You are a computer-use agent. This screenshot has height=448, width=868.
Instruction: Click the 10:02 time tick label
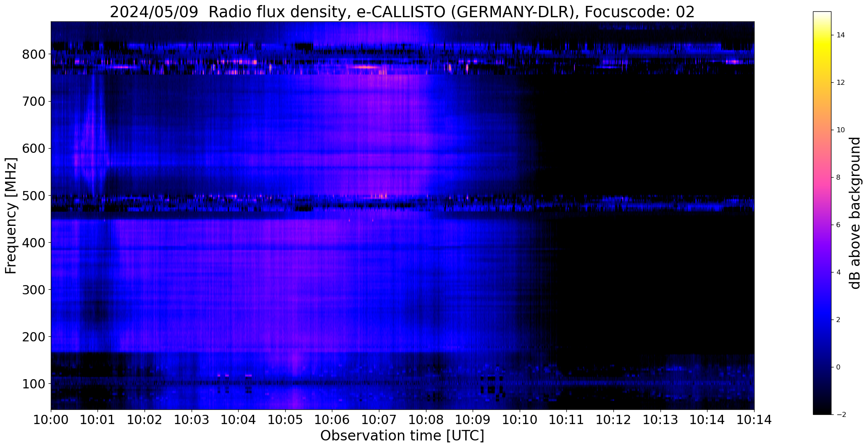tap(145, 419)
